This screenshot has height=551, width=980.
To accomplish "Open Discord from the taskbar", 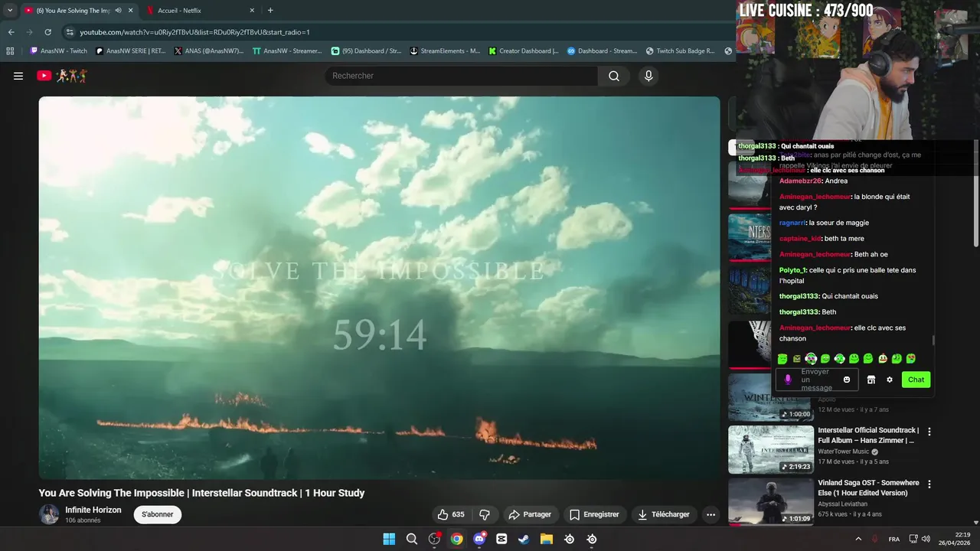I will pyautogui.click(x=479, y=539).
